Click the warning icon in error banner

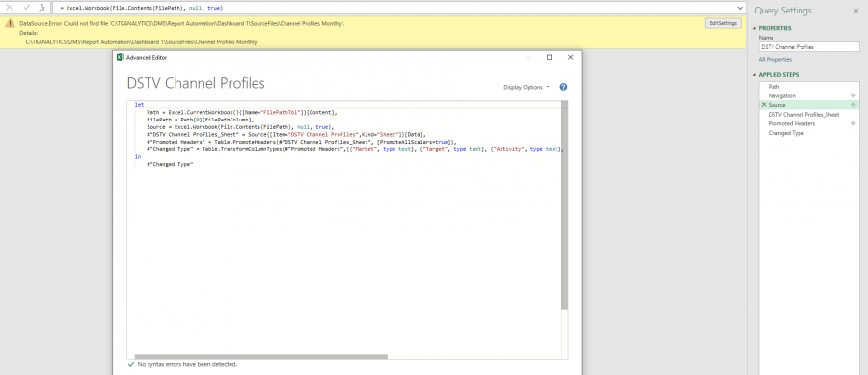coord(10,23)
